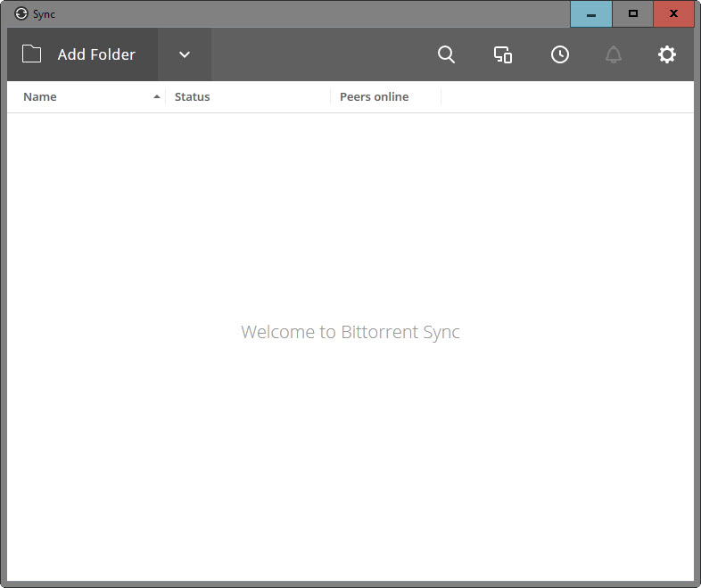This screenshot has width=701, height=588.
Task: Expand the Add Folder dropdown arrow
Action: pos(185,54)
